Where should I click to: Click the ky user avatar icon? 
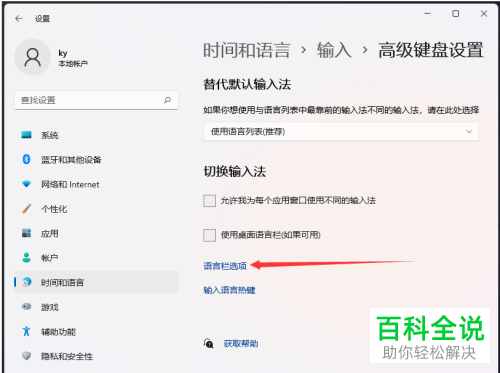33,57
